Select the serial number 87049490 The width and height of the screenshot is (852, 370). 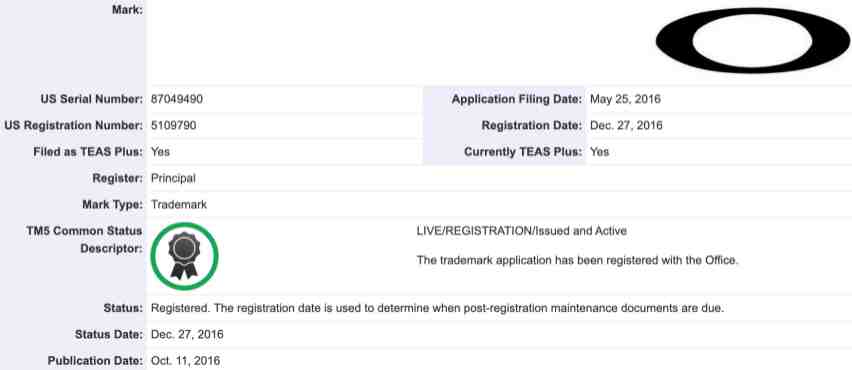[x=177, y=99]
